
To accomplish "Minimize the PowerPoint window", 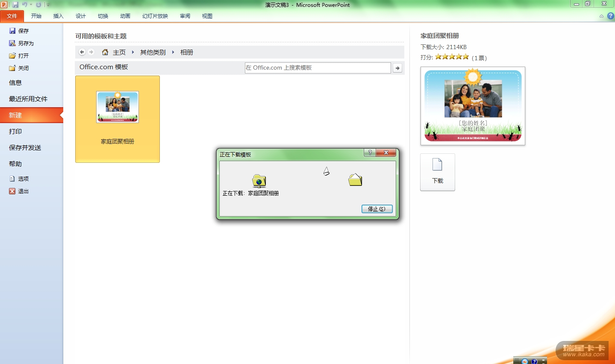I will coord(577,4).
